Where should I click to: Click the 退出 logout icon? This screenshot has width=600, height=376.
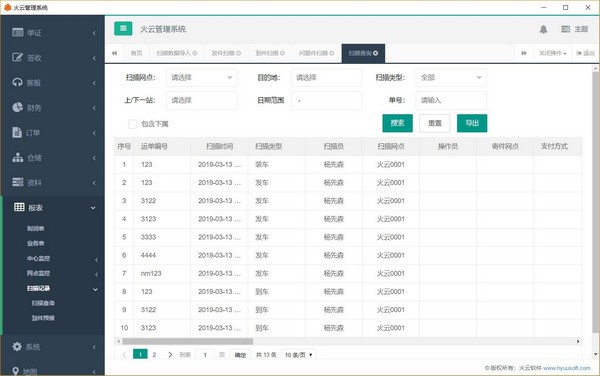pos(579,53)
